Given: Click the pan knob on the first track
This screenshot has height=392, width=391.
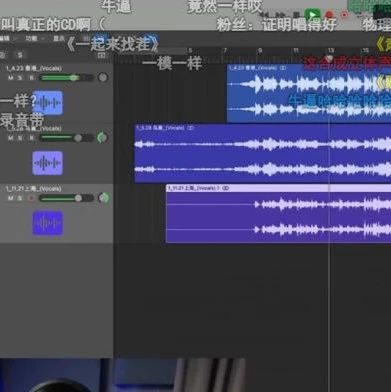Looking at the screenshot, I should coord(103,77).
